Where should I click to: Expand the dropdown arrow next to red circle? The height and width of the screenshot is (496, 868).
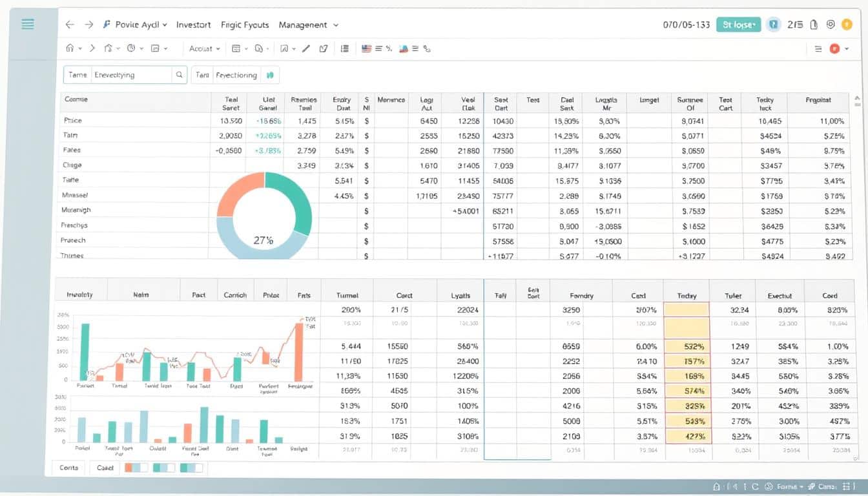point(845,49)
